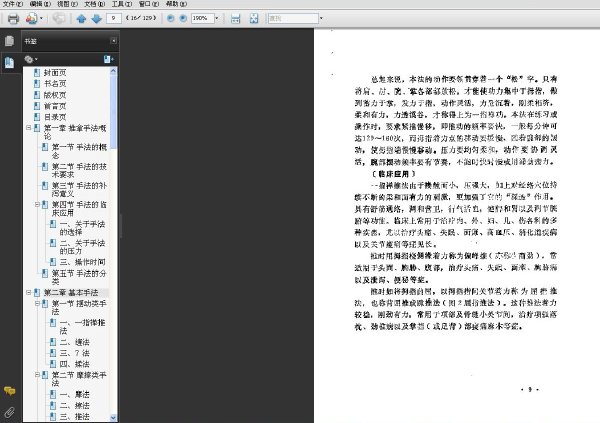This screenshot has height=423, width=600.
Task: Open the find options dropdown arrow
Action: pyautogui.click(x=321, y=18)
